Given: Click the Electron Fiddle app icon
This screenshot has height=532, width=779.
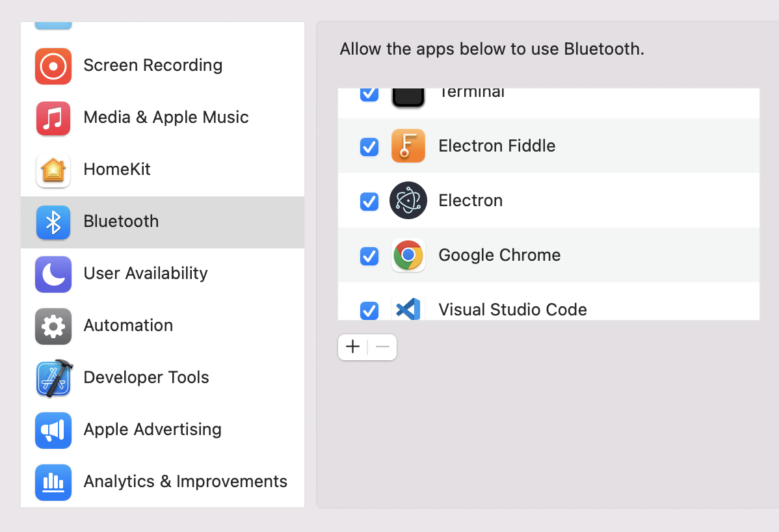Looking at the screenshot, I should tap(408, 146).
